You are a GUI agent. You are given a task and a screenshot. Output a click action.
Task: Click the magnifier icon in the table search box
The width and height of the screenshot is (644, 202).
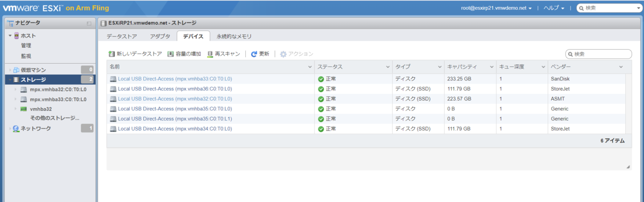[x=570, y=54]
